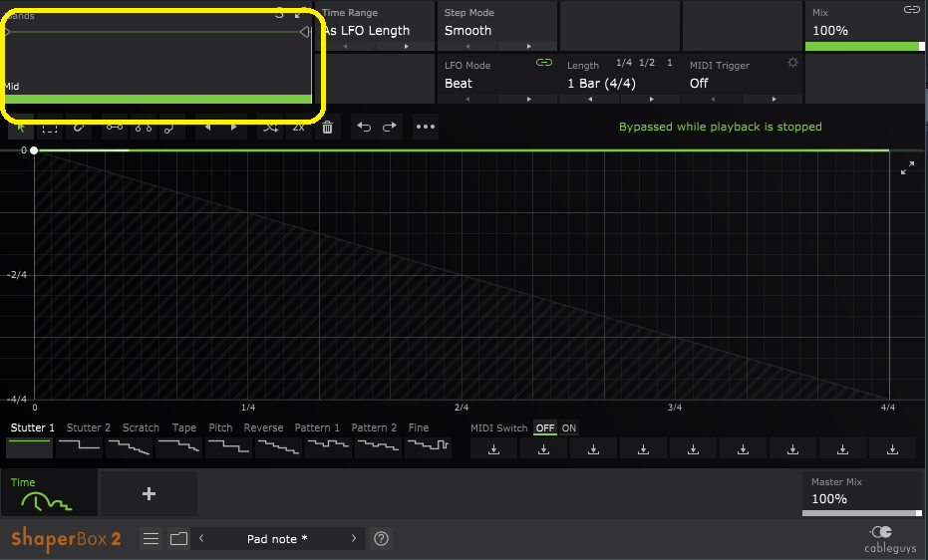Load the next preset with right chevron

354,538
